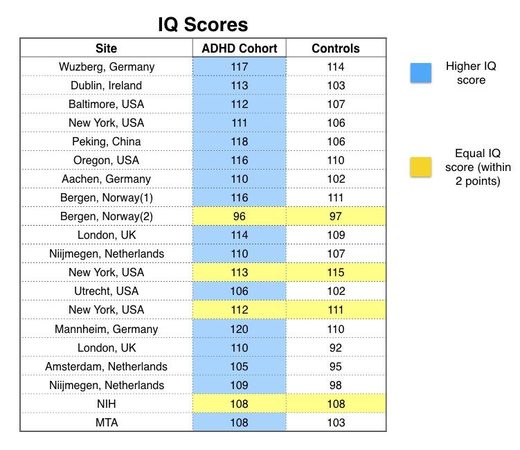Click the Higher IQ score legend label

471,73
